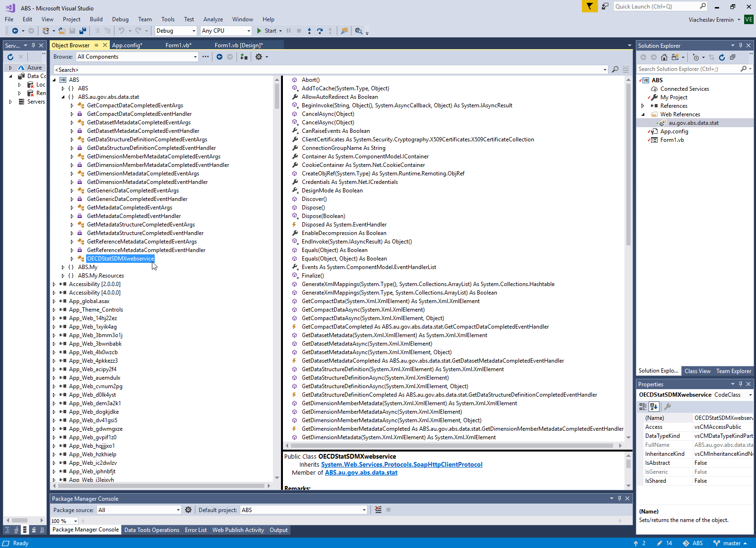Screen dimensions: 756x548
Task: Click the feedback icon beside Quick Launch
Action: 605,6
